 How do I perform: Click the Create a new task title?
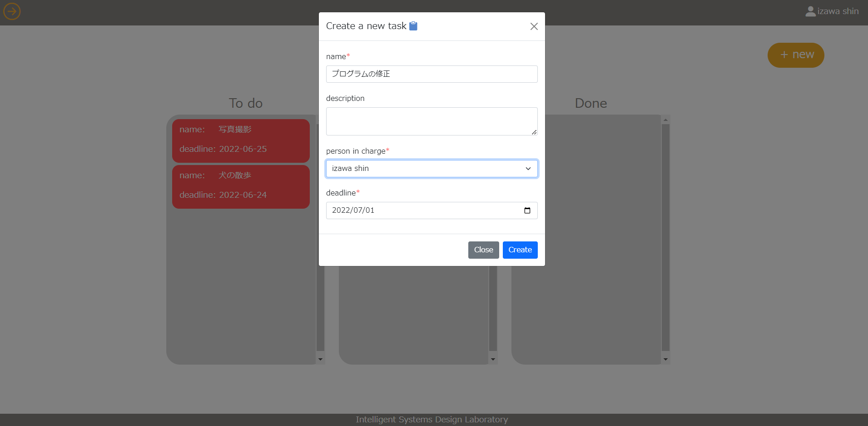tap(366, 26)
